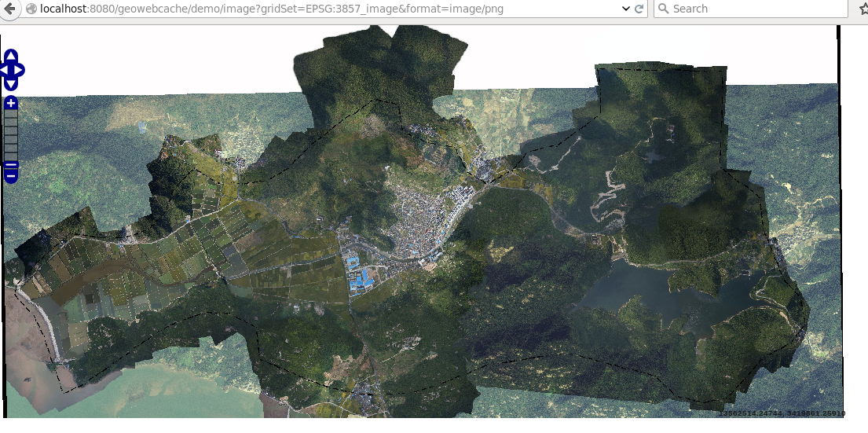Pan the map north with up arrow

coord(11,55)
